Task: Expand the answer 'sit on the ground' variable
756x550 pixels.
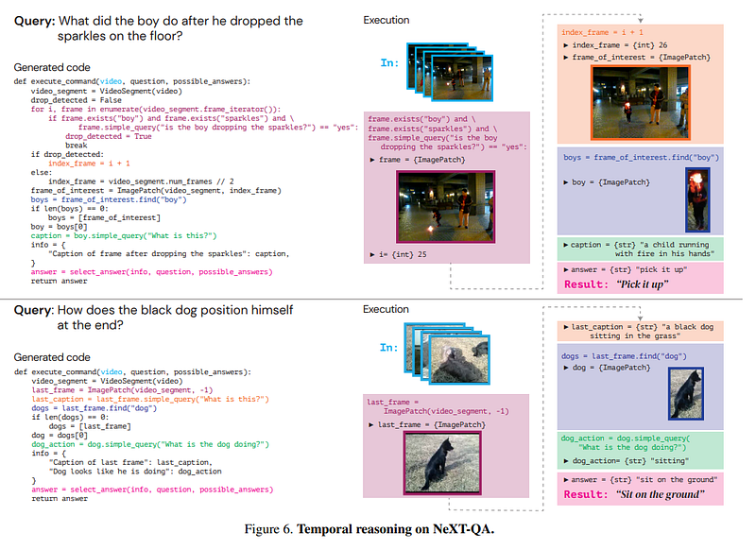Action: coord(565,480)
